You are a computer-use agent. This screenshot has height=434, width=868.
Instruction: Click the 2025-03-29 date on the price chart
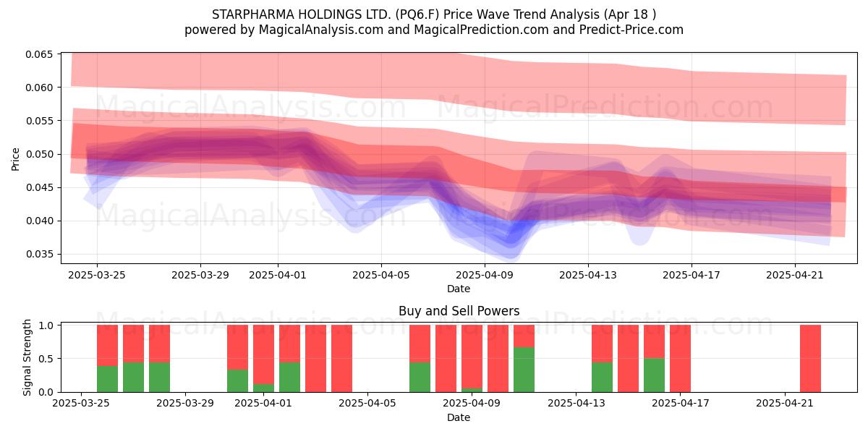point(200,275)
